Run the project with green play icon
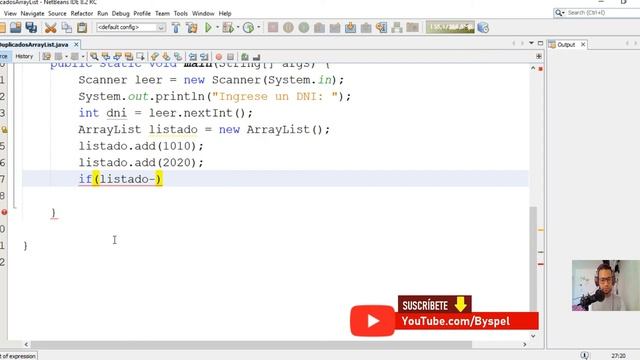This screenshot has height=360, width=640. click(x=208, y=27)
